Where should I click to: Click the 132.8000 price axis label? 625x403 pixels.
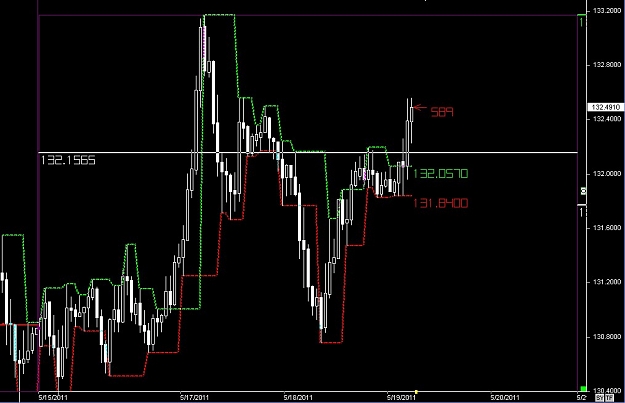pyautogui.click(x=607, y=65)
